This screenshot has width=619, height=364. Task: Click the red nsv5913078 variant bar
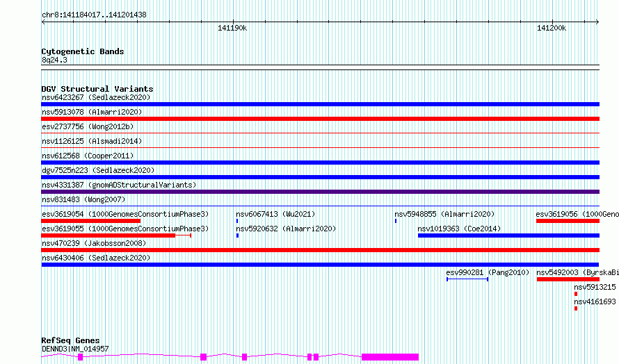pyautogui.click(x=320, y=119)
